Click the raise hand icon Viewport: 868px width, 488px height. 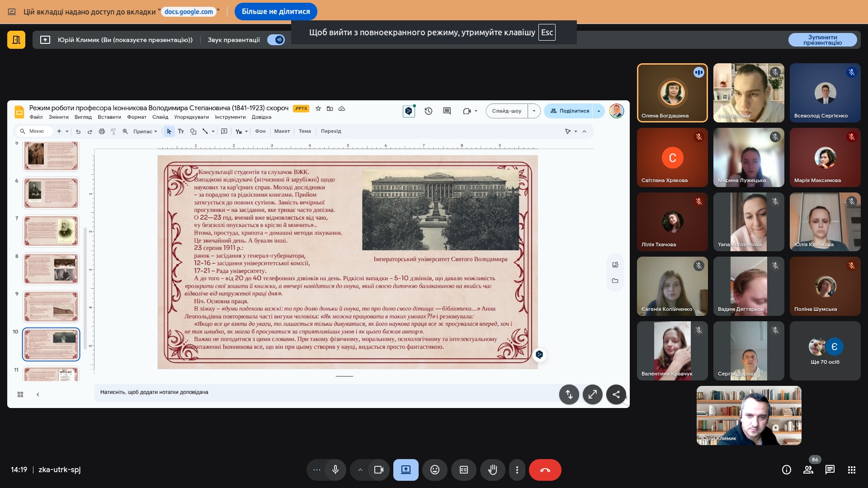[492, 470]
